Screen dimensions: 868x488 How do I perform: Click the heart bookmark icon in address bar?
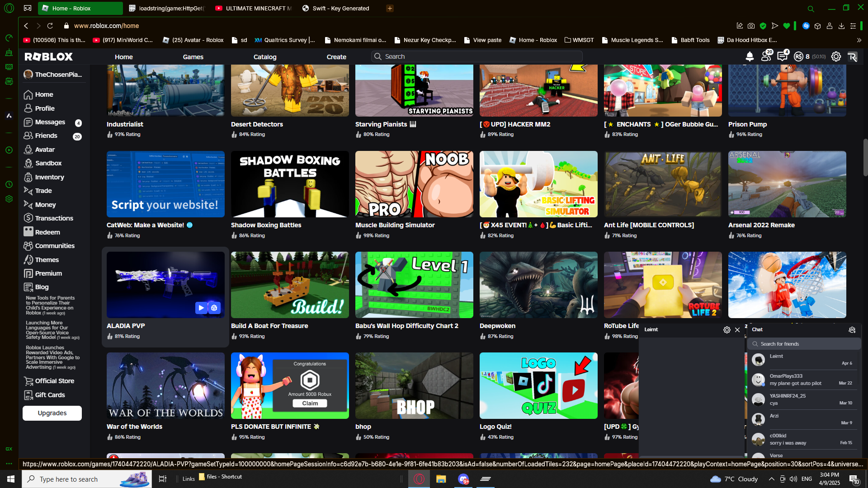coord(787,26)
